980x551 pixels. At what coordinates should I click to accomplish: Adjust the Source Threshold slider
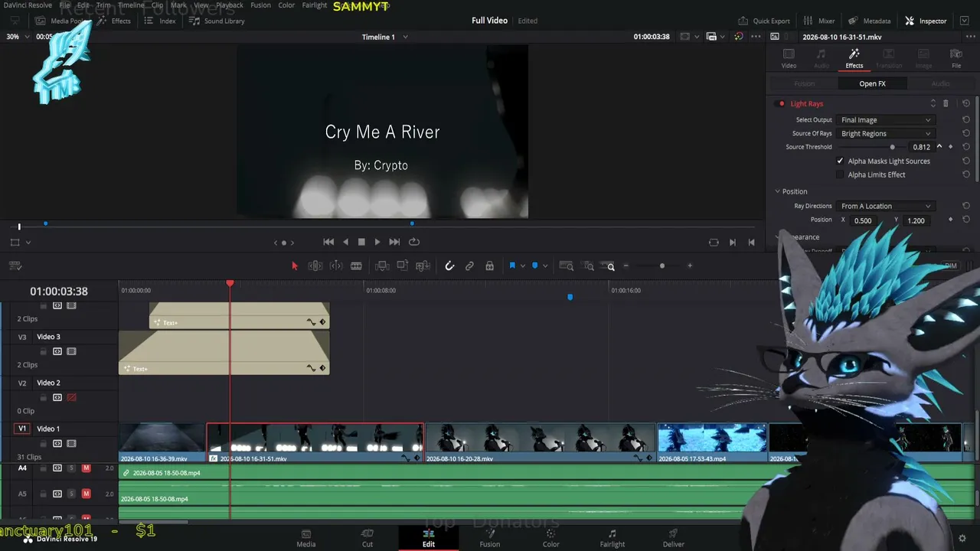(x=892, y=147)
